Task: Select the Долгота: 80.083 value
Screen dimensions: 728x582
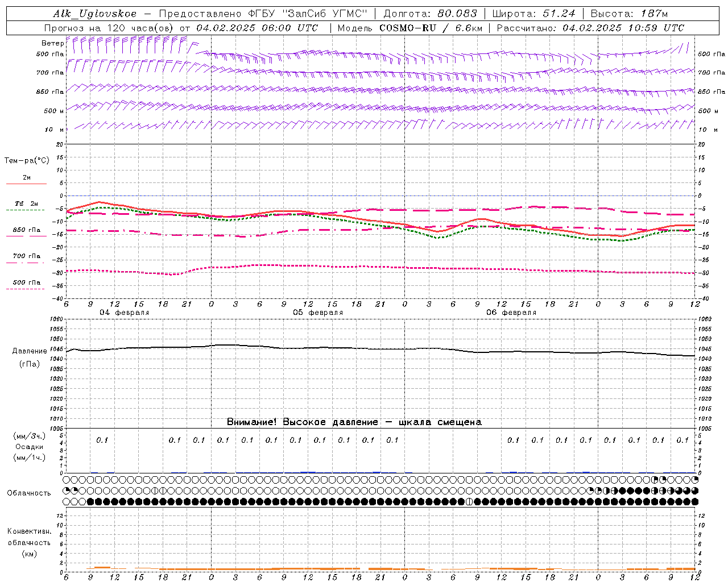Action: [431, 14]
